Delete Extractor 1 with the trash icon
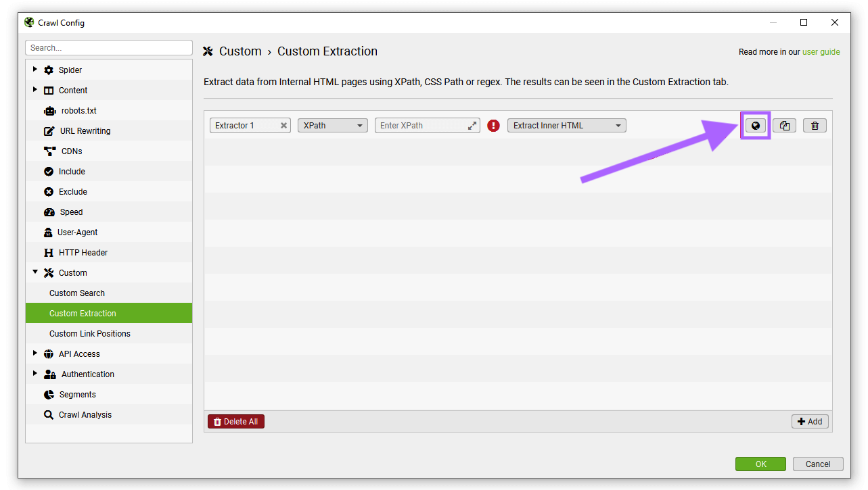868x490 pixels. 815,125
